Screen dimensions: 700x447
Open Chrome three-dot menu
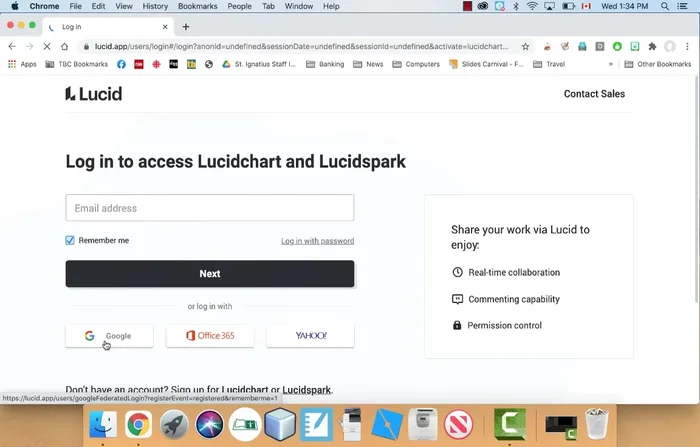point(688,46)
